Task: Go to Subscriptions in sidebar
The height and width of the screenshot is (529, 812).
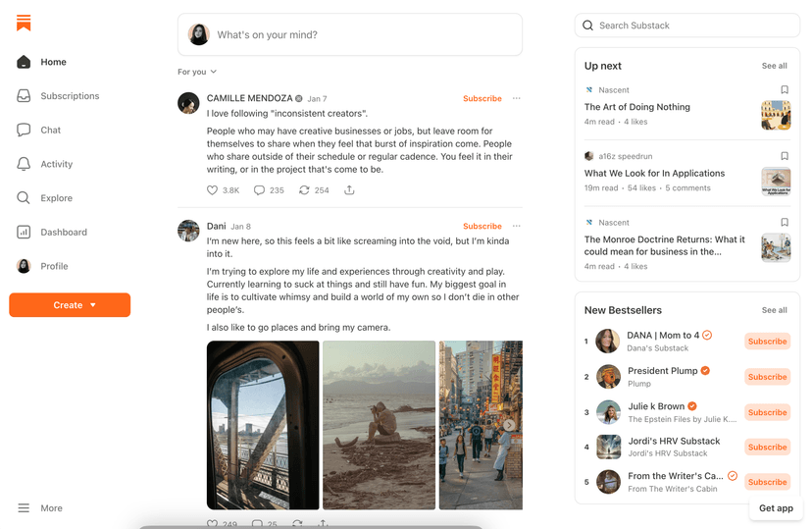Action: pyautogui.click(x=70, y=96)
